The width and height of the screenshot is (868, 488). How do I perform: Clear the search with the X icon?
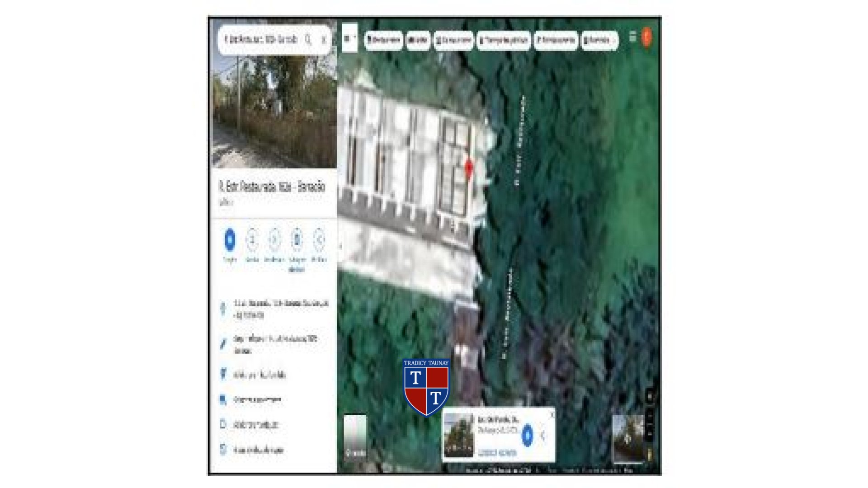pyautogui.click(x=324, y=40)
